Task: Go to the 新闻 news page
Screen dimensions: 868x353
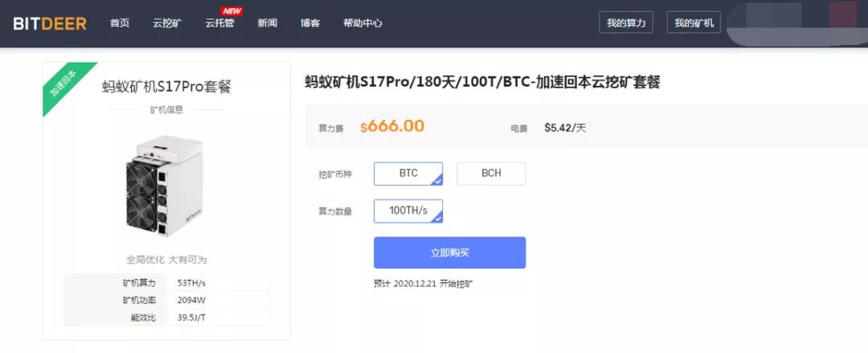Action: 268,23
